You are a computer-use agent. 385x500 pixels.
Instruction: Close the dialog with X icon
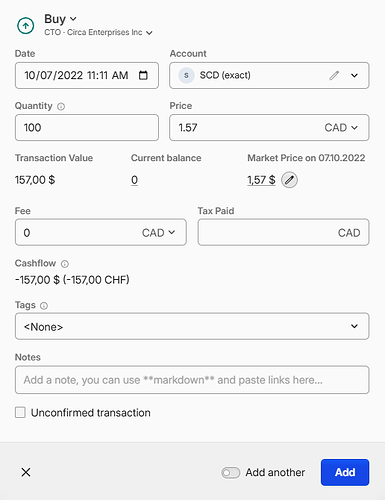pos(26,472)
